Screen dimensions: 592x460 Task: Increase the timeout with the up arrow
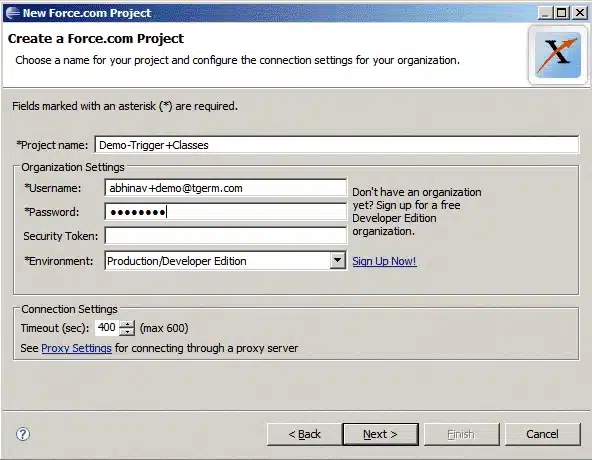[127, 324]
